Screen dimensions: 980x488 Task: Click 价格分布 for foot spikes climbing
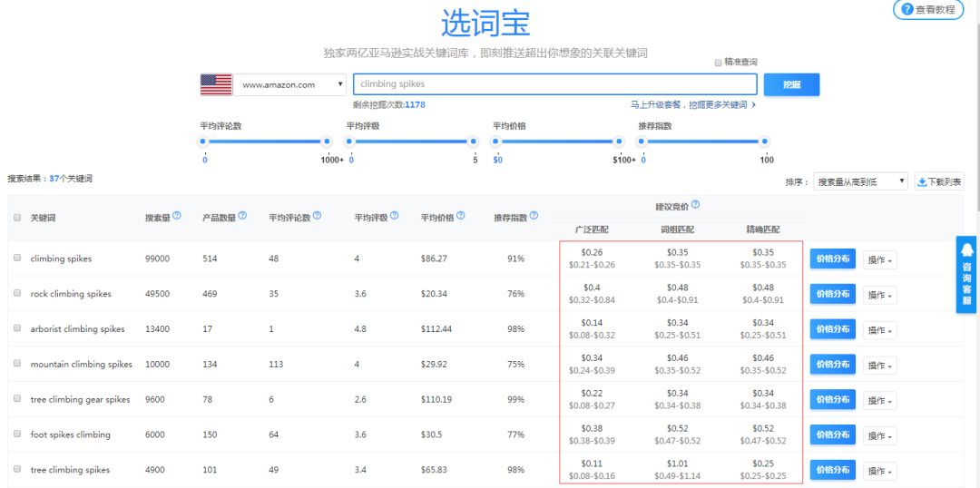tap(832, 434)
